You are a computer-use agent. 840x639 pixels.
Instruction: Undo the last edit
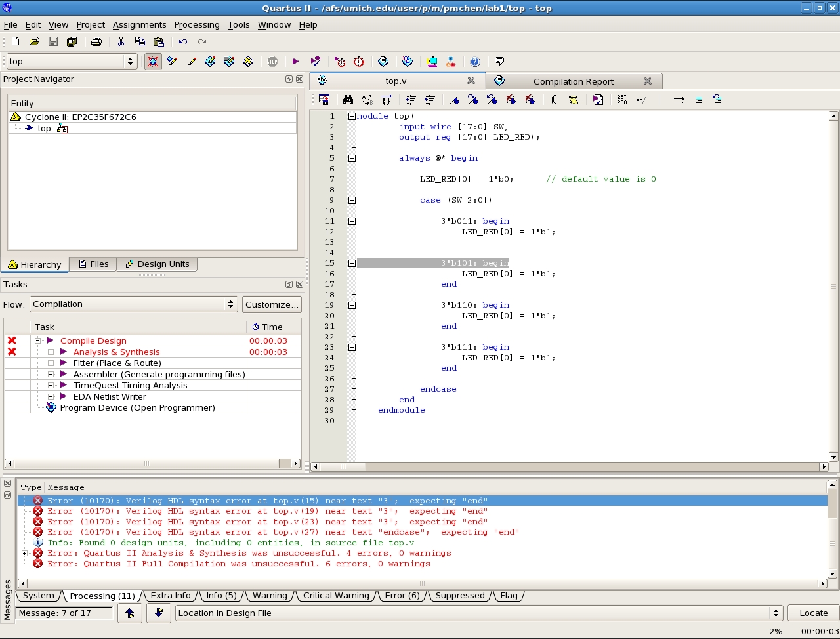pos(183,41)
